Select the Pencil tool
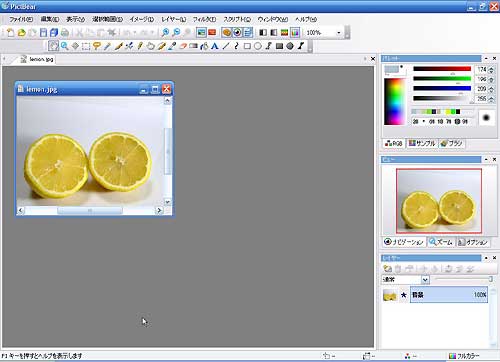This screenshot has width=500, height=362. coord(140,46)
